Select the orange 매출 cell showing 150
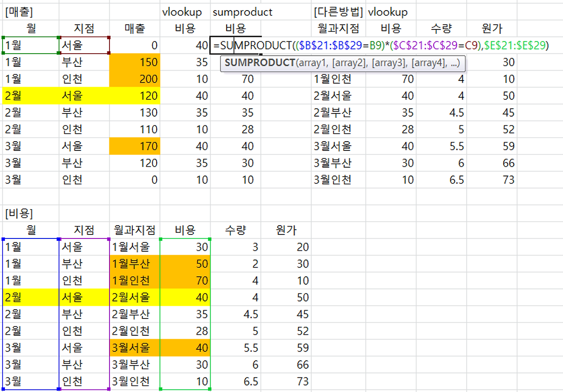Screen dimensions: 563x392 click(135, 62)
